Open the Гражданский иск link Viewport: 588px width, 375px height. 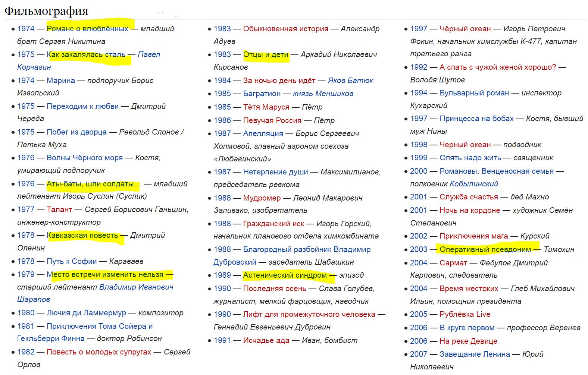click(x=274, y=224)
